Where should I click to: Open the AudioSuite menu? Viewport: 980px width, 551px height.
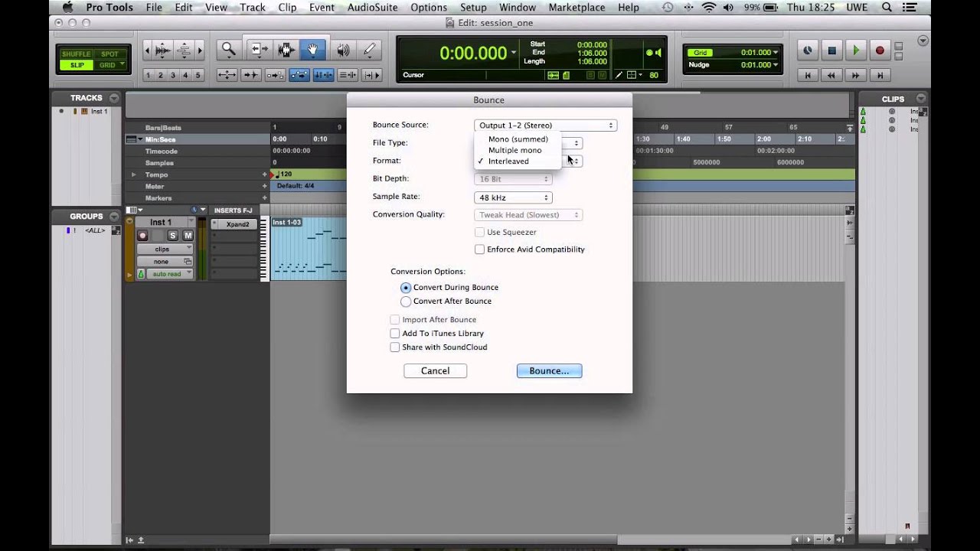[371, 8]
